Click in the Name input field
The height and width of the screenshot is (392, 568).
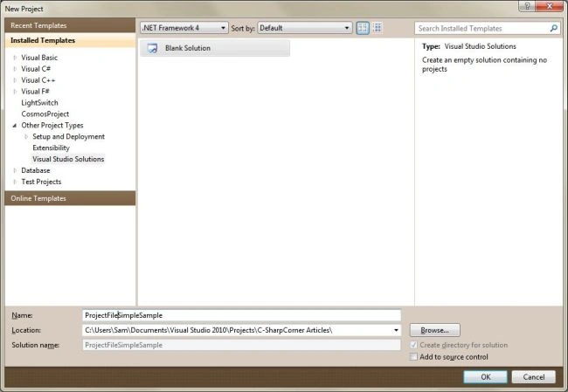tap(241, 315)
